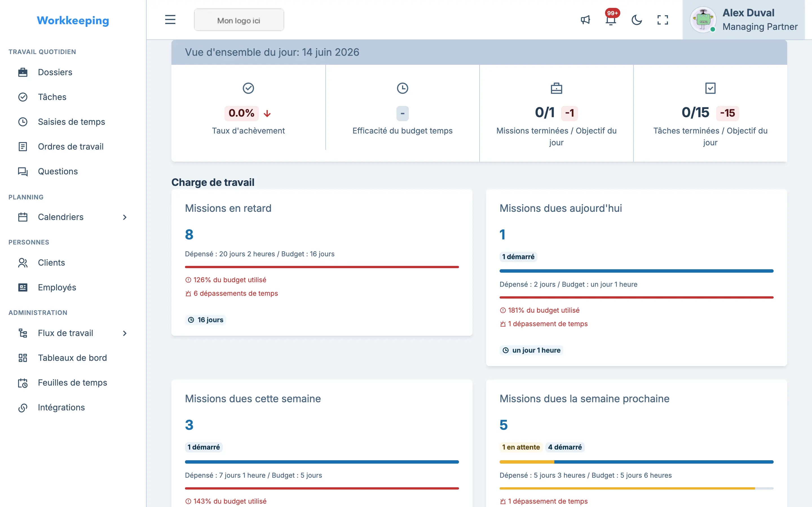The image size is (812, 507).
Task: Expand the Flux de travail chevron
Action: tap(125, 333)
